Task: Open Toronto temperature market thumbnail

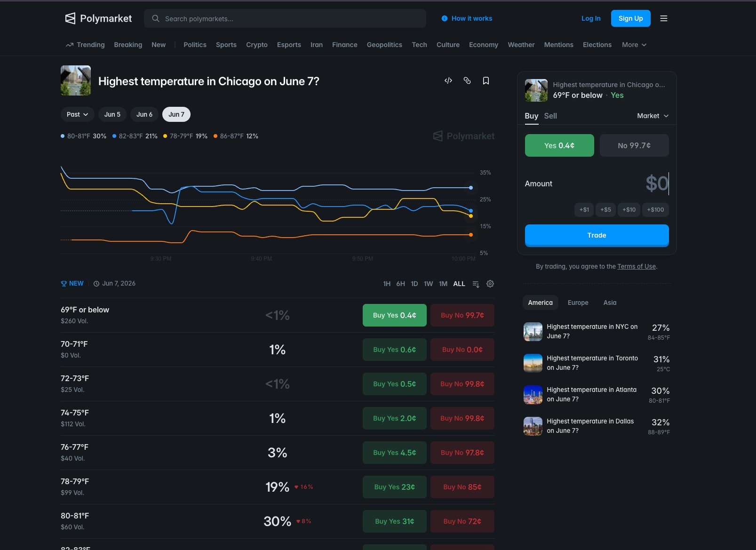Action: [x=533, y=363]
